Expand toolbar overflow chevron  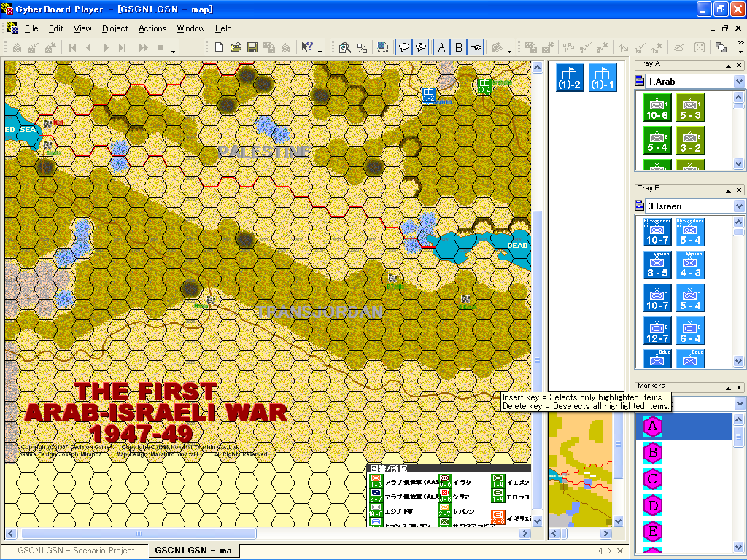click(740, 43)
